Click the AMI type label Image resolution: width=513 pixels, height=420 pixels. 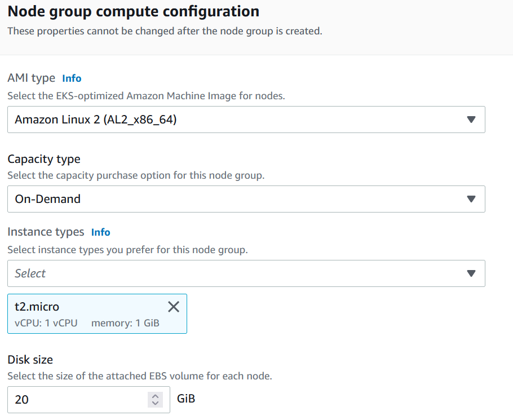(x=32, y=78)
